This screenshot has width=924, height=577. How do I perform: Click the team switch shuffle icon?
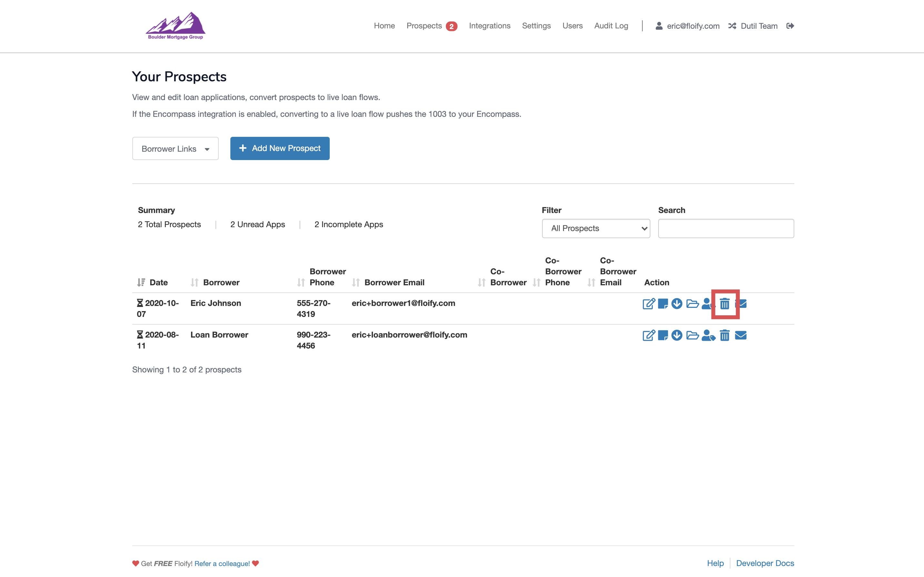pos(732,25)
